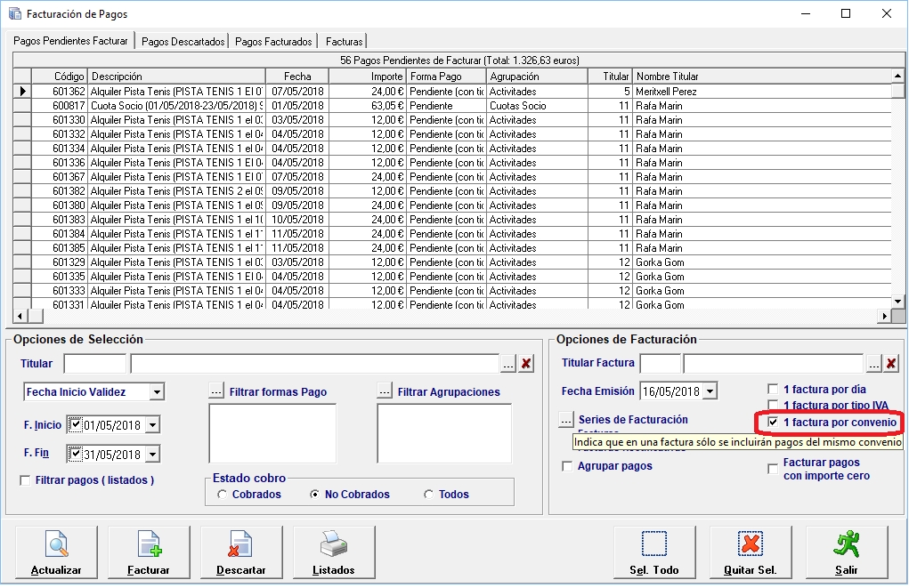Enable 1 factura por día checkbox
Image resolution: width=909 pixels, height=588 pixels.
pos(773,390)
